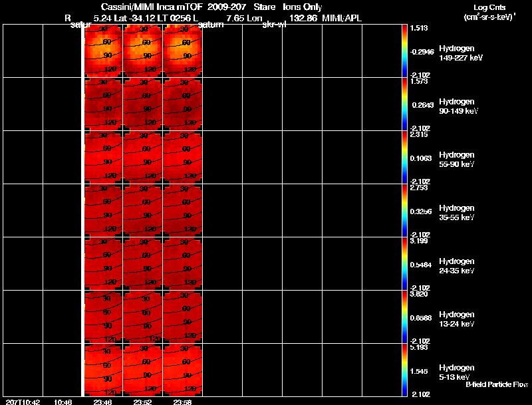Image resolution: width=532 pixels, height=405 pixels.
Task: Click the '207T10:42' time label
Action: coord(23,402)
